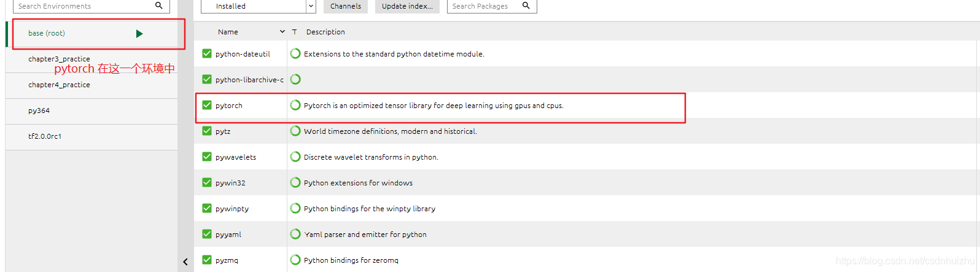Click the Search Packages magnifier icon

click(526, 6)
